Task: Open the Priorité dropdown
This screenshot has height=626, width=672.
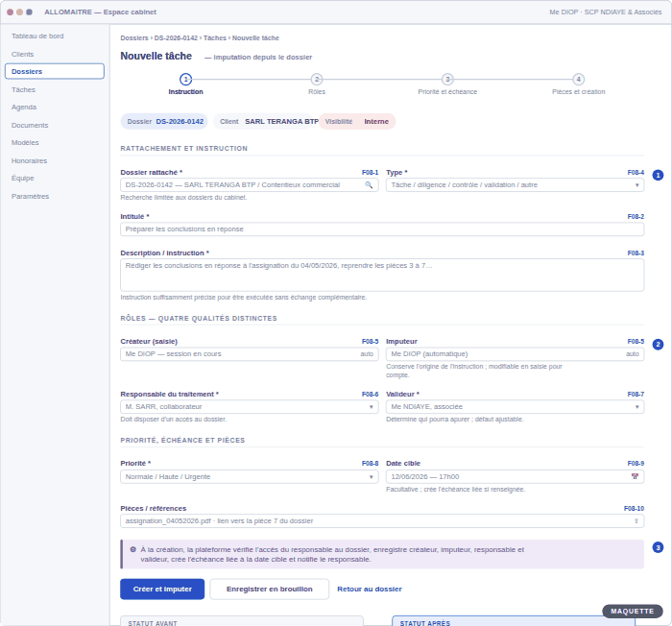Action: 250,477
